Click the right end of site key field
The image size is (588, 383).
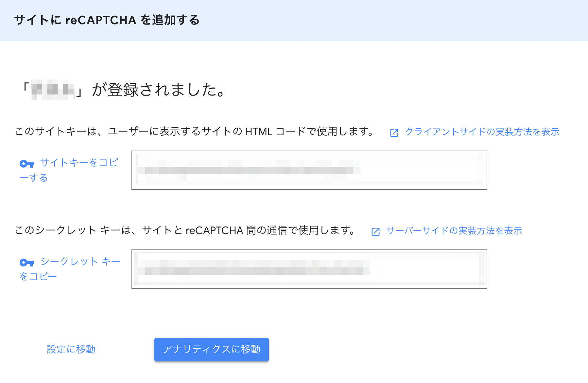481,170
